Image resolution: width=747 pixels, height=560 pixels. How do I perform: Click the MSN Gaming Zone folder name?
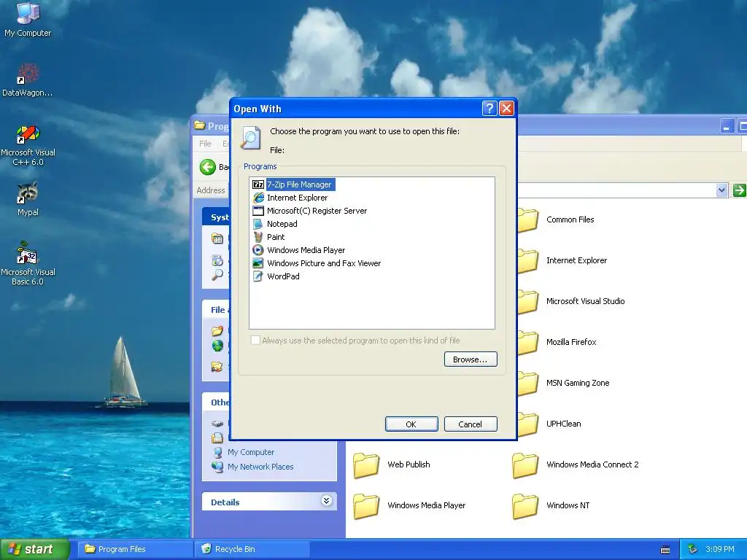(x=578, y=383)
